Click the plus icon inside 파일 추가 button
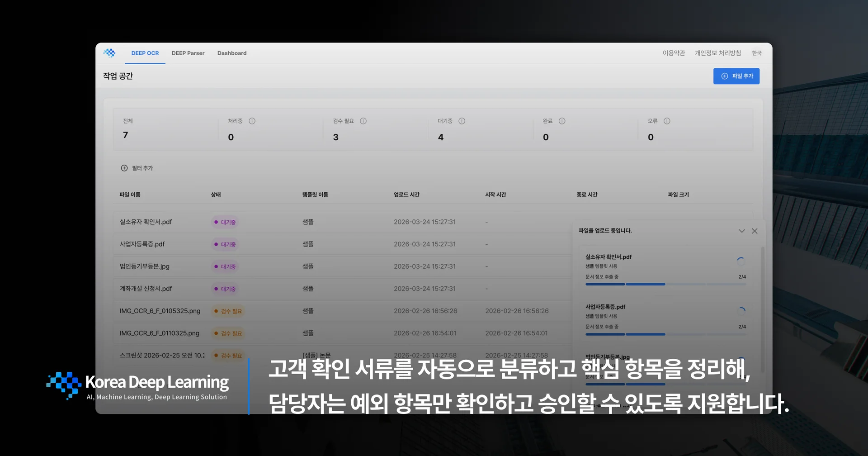The height and width of the screenshot is (456, 868). (725, 76)
